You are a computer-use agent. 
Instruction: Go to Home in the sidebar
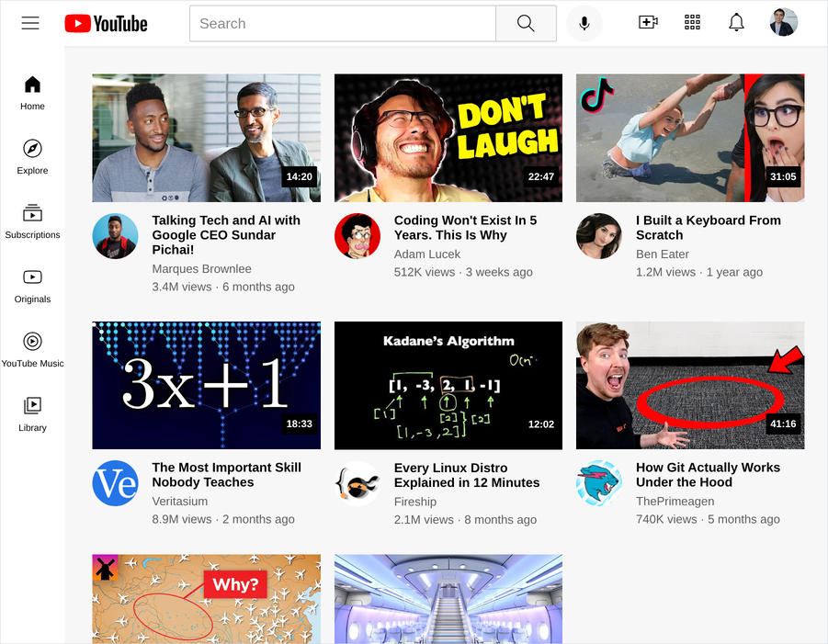(32, 93)
